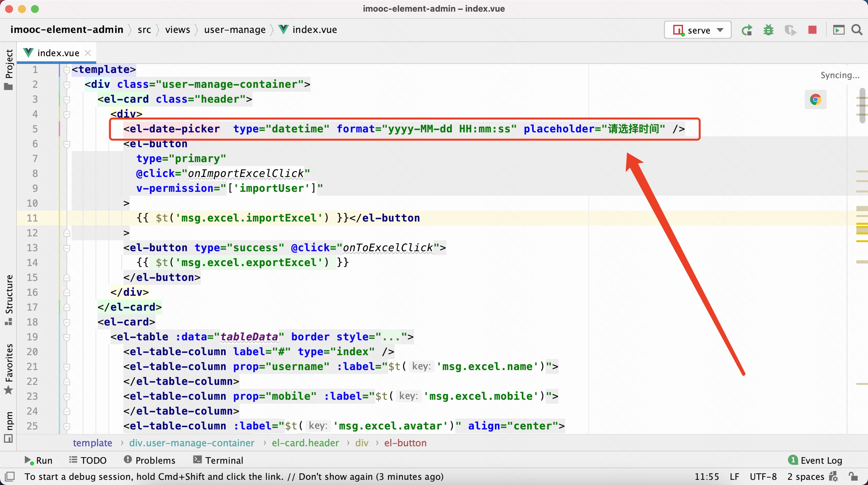Click src breadcrumb in navigation bar

[144, 30]
